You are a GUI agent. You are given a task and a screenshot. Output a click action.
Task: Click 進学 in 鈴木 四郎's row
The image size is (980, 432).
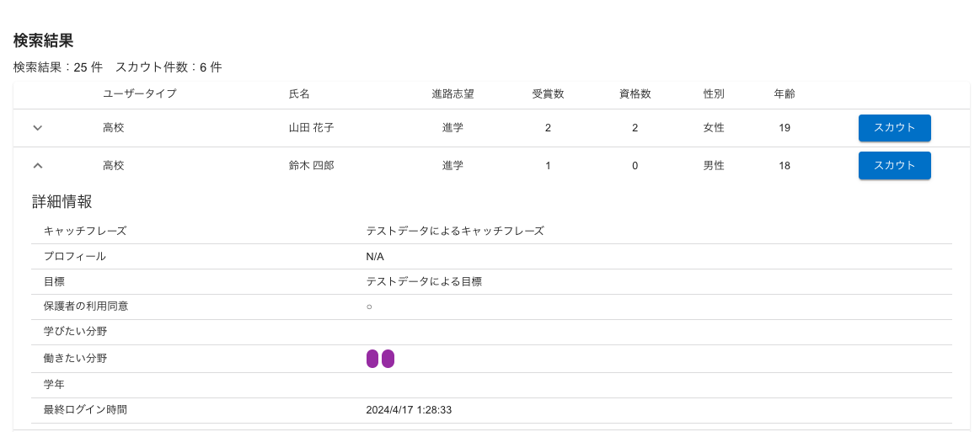[453, 165]
